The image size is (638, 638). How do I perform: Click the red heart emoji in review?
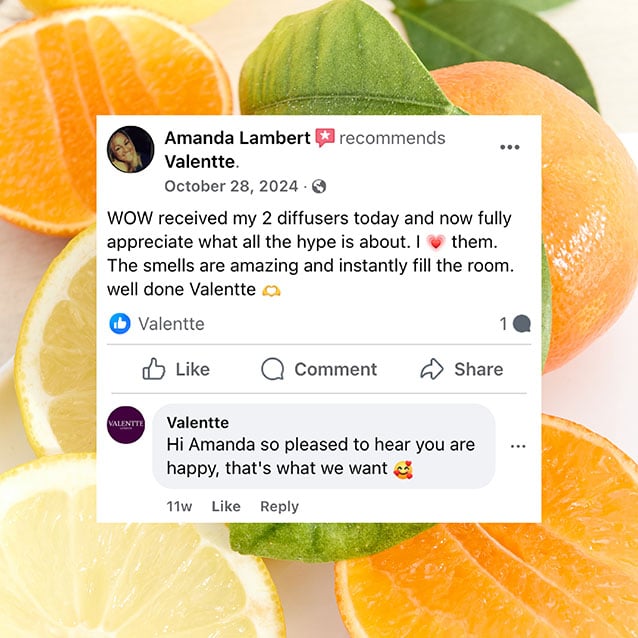coord(436,243)
